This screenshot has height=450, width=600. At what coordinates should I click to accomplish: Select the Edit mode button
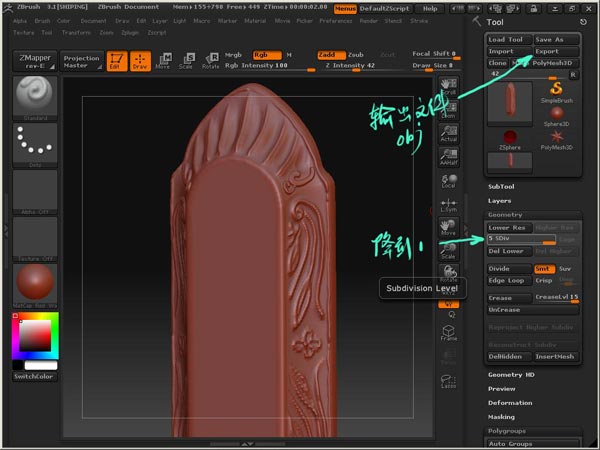117,61
